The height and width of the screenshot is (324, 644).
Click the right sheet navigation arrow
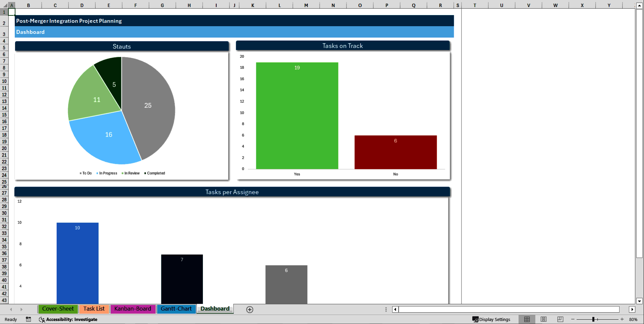(22, 309)
